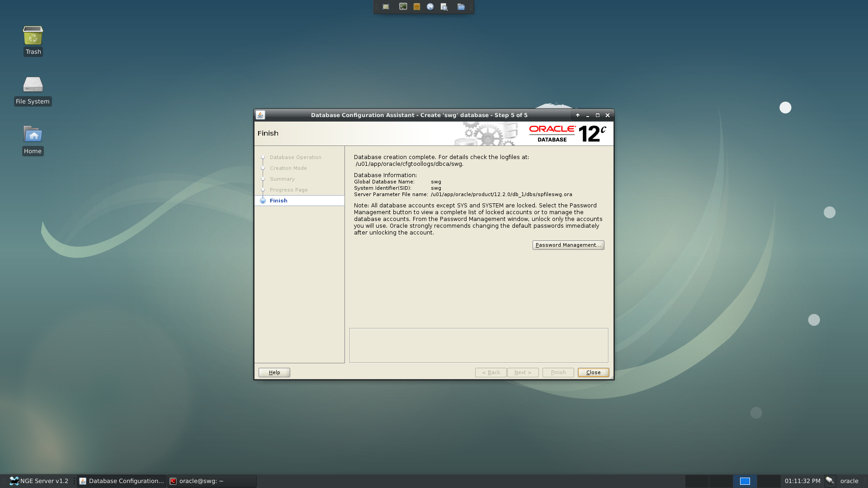Click the network plug icon in the system tray
The width and height of the screenshot is (868, 488).
830,481
